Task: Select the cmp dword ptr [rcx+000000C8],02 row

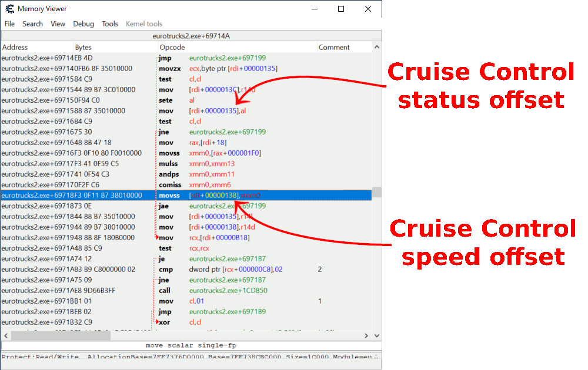Action: pos(186,269)
